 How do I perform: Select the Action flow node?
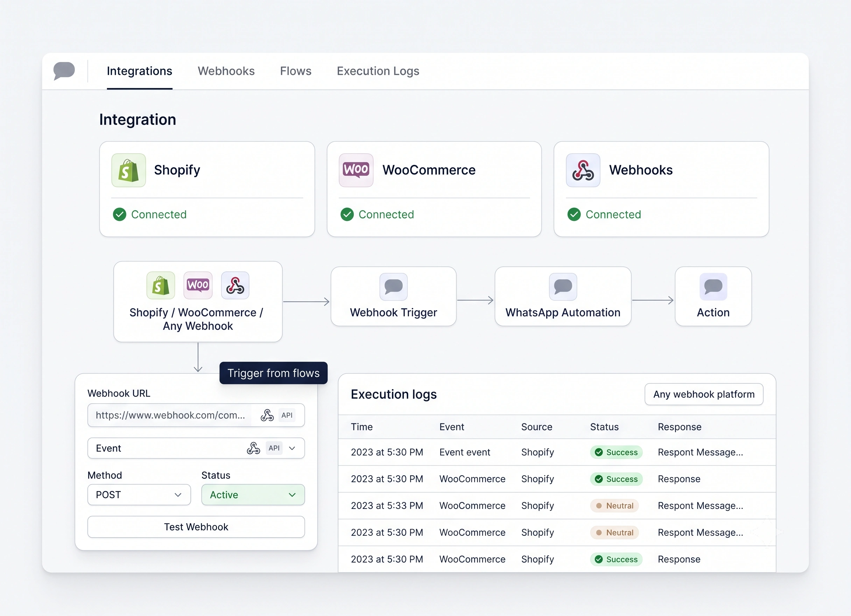(713, 296)
